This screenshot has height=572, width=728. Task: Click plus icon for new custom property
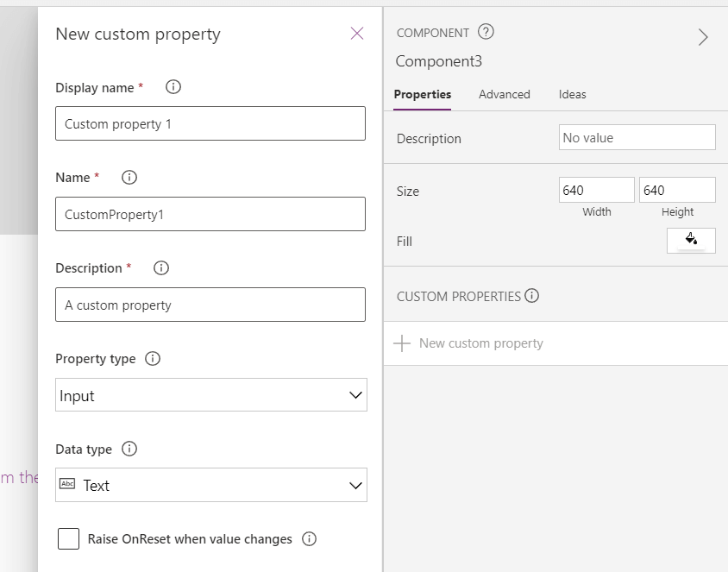[x=402, y=343]
